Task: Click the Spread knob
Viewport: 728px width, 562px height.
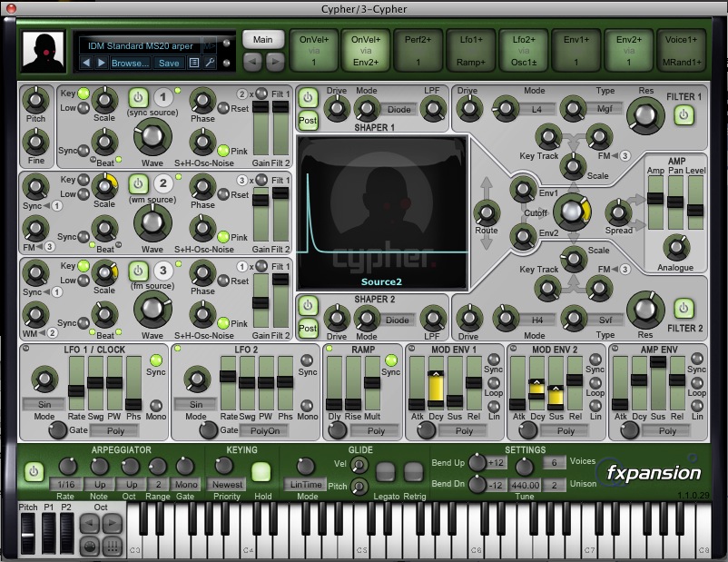Action: [x=618, y=212]
